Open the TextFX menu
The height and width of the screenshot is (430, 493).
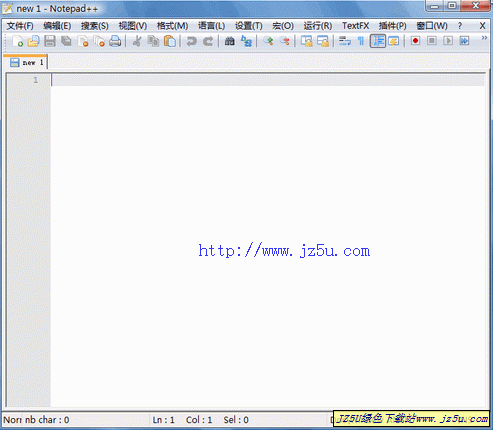pos(356,26)
